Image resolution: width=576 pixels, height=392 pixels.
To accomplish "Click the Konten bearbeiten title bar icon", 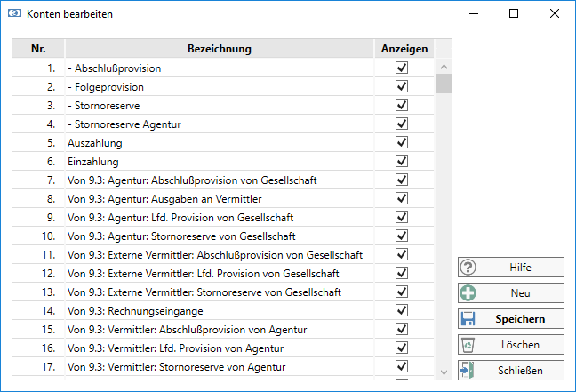I will point(14,14).
